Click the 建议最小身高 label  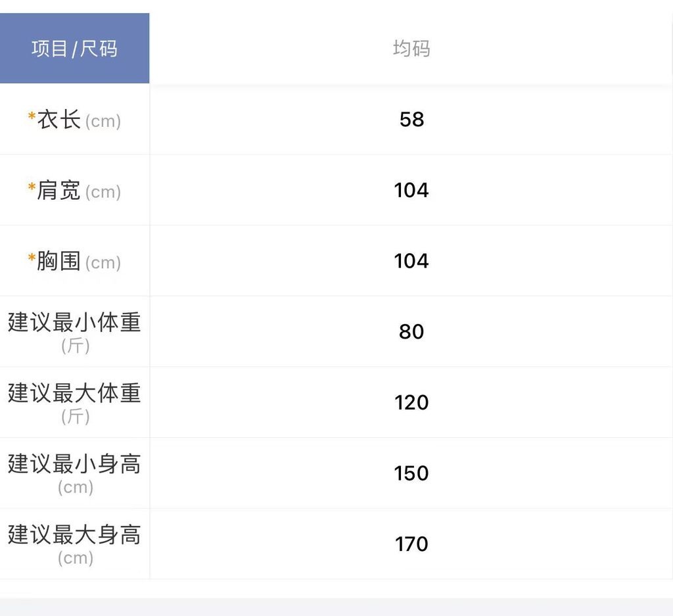coord(74,464)
